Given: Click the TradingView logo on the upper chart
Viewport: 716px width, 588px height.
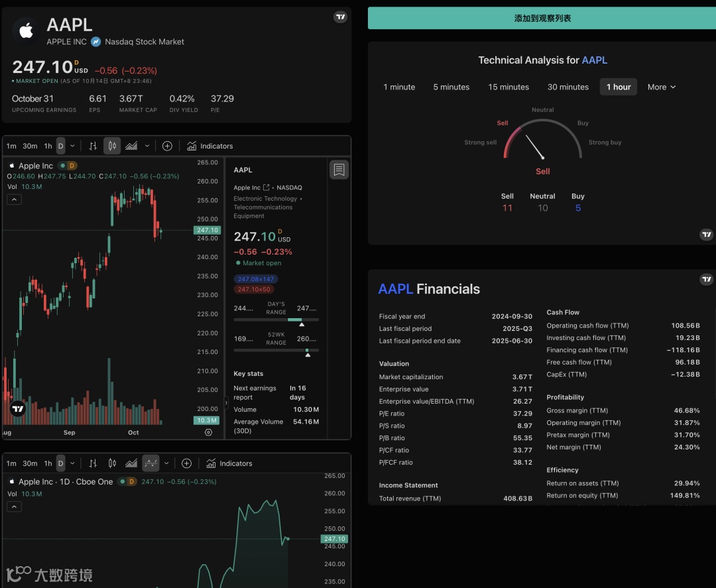Looking at the screenshot, I should [x=18, y=408].
